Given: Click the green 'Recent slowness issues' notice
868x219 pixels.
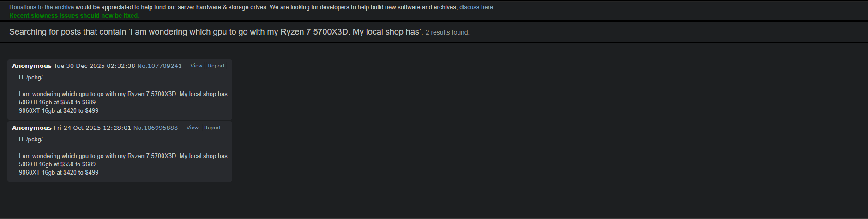Looking at the screenshot, I should pos(74,16).
